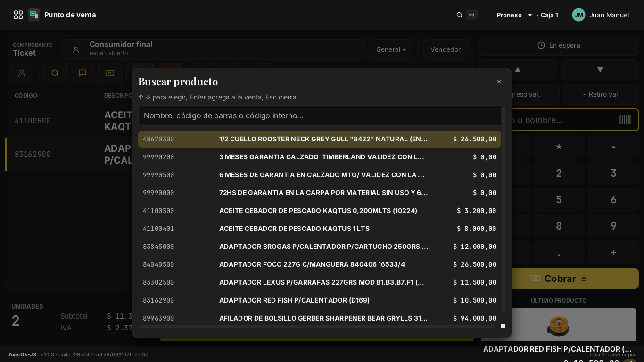
Task: Select 6 MESES DE GARANTIA EN CALZADO MTG row
Action: [x=320, y=175]
